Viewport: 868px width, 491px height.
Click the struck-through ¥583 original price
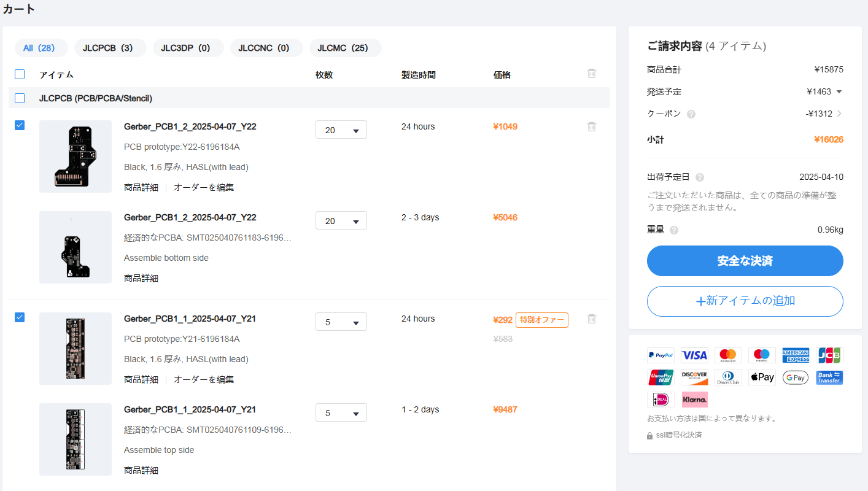point(503,339)
